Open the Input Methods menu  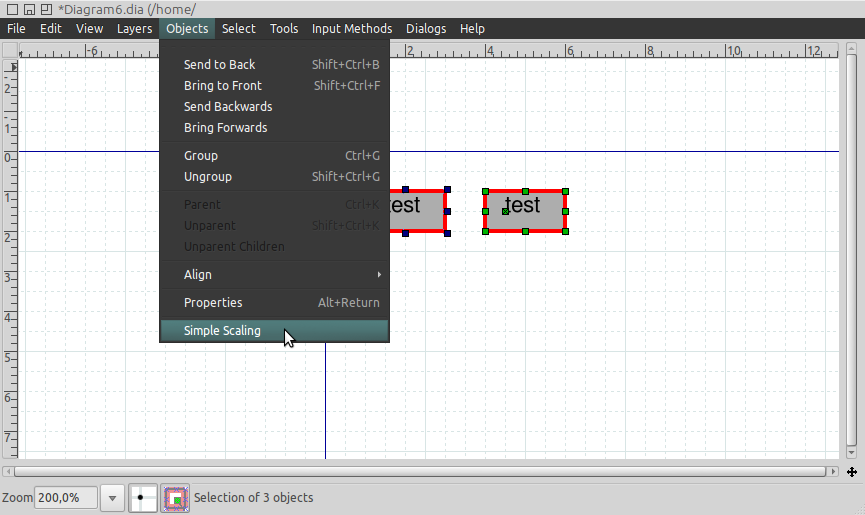tap(352, 29)
